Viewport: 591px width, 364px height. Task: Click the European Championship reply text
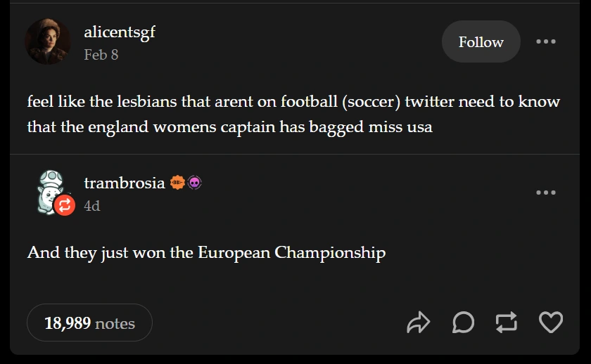point(206,252)
